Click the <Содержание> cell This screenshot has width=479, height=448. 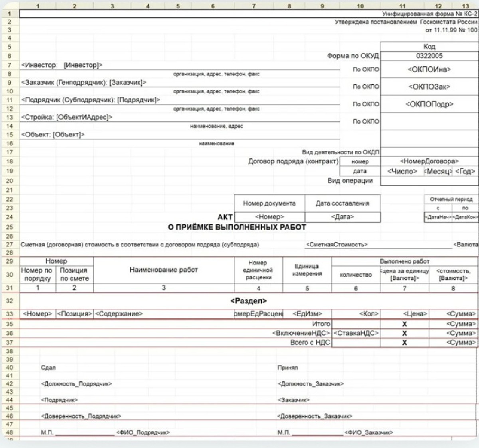119,314
